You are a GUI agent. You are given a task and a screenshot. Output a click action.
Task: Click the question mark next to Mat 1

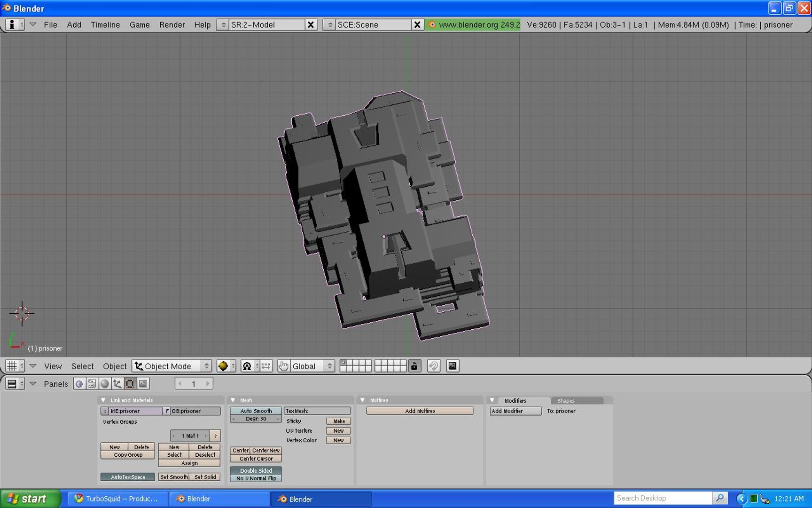coord(215,436)
